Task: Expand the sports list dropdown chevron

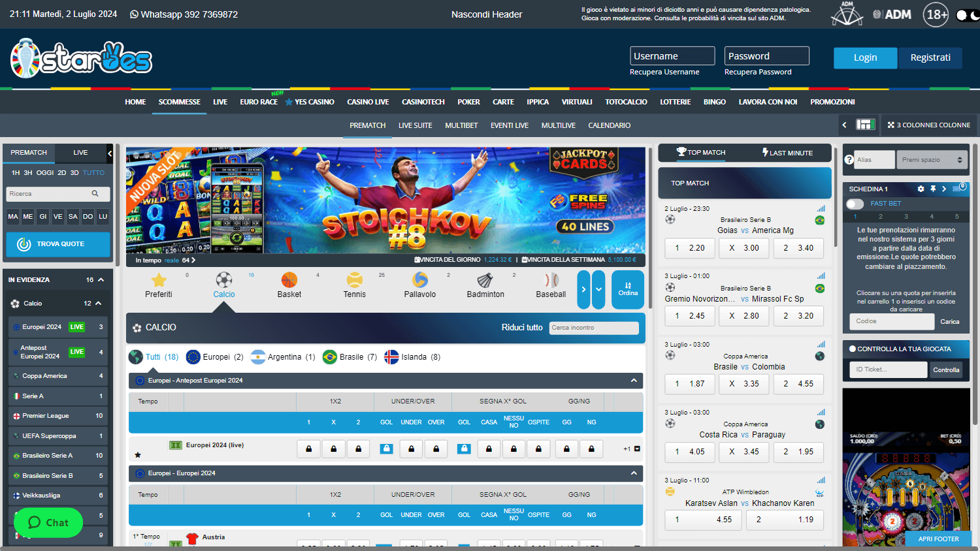Action: pos(598,289)
